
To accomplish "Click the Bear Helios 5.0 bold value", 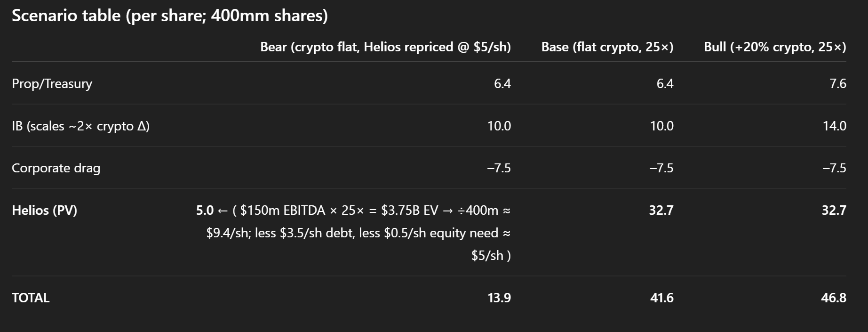I will 205,211.
